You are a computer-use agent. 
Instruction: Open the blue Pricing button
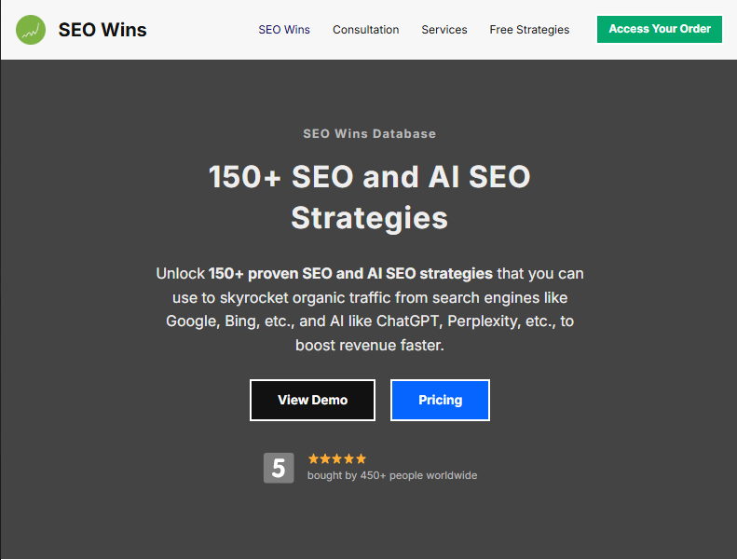[440, 400]
